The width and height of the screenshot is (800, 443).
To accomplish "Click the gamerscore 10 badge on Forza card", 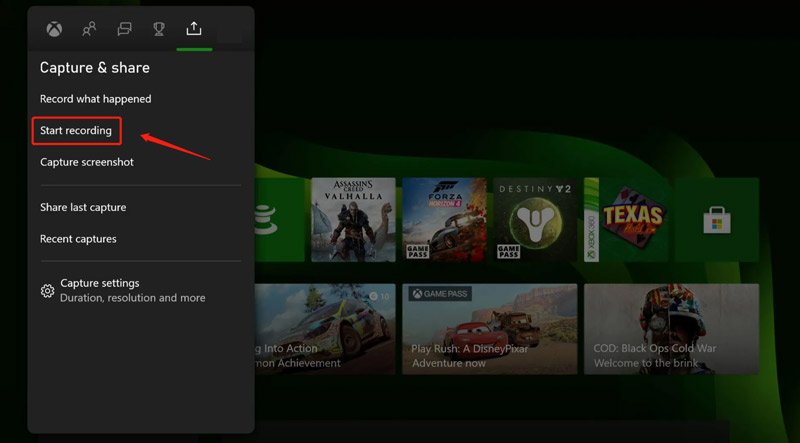I will click(379, 296).
